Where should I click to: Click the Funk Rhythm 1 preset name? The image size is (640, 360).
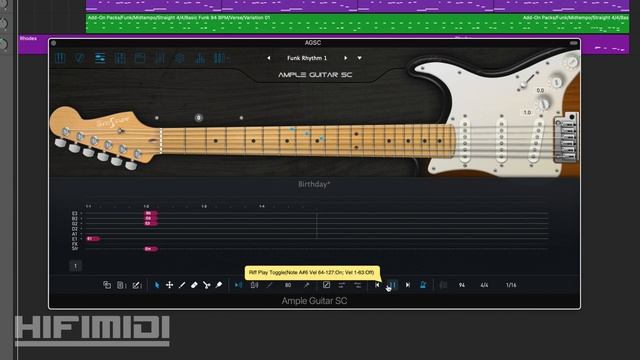[307, 58]
